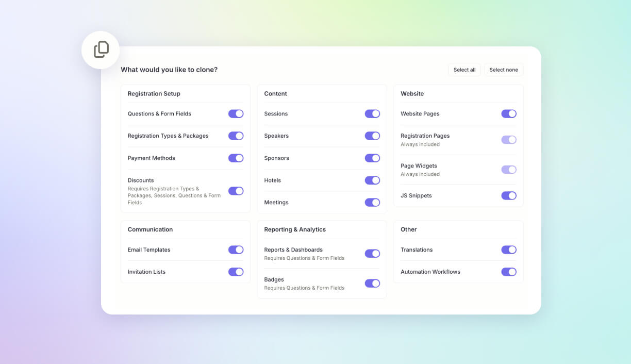This screenshot has height=364, width=631.
Task: Click the Translations label
Action: [417, 250]
